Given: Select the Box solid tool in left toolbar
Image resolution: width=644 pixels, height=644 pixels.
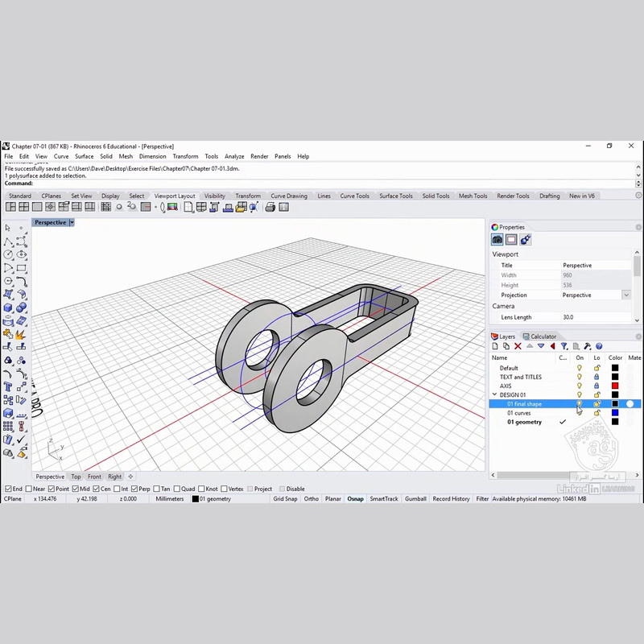Looking at the screenshot, I should pyautogui.click(x=8, y=307).
